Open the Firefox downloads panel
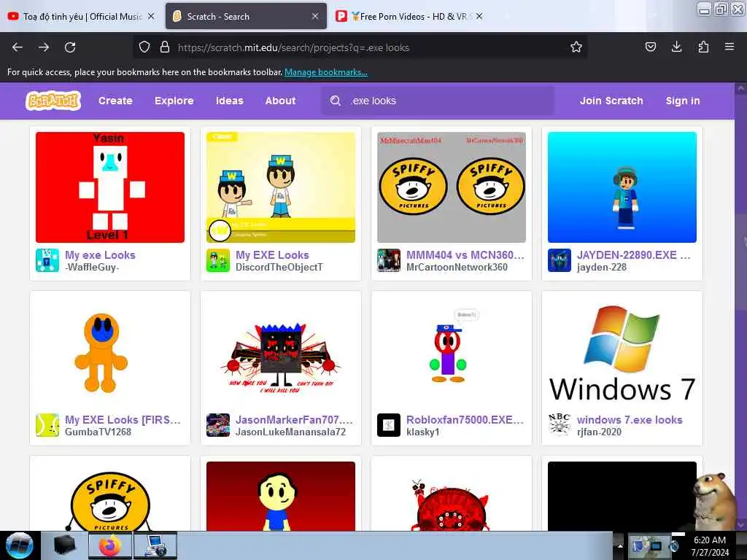Viewport: 747px width, 560px height. [x=676, y=47]
